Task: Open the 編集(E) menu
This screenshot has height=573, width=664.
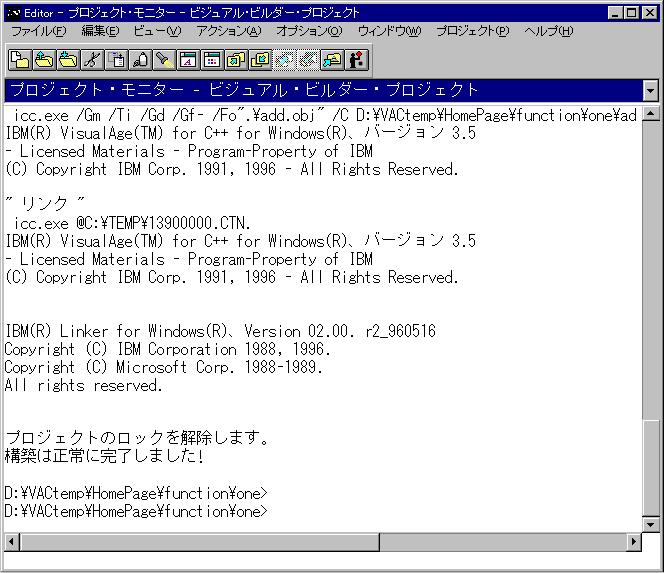Action: click(x=100, y=31)
